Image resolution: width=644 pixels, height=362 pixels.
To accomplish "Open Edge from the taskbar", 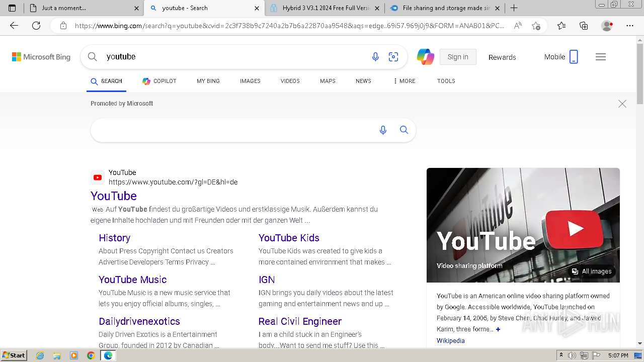I will click(x=108, y=355).
